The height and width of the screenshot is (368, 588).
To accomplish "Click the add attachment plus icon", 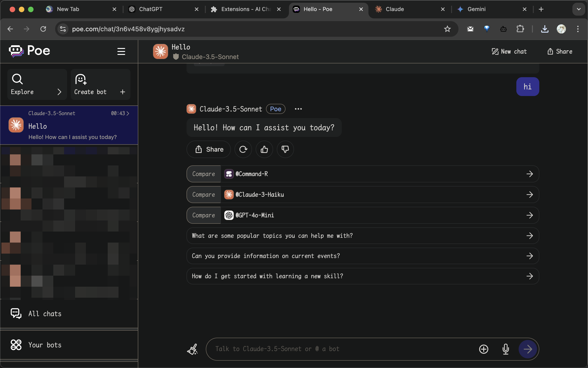I will click(483, 349).
